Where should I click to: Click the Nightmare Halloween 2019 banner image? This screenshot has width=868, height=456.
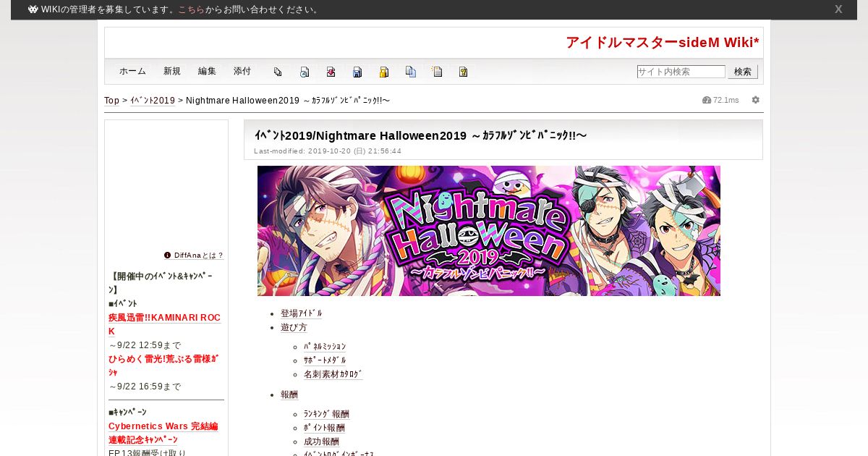pos(489,231)
